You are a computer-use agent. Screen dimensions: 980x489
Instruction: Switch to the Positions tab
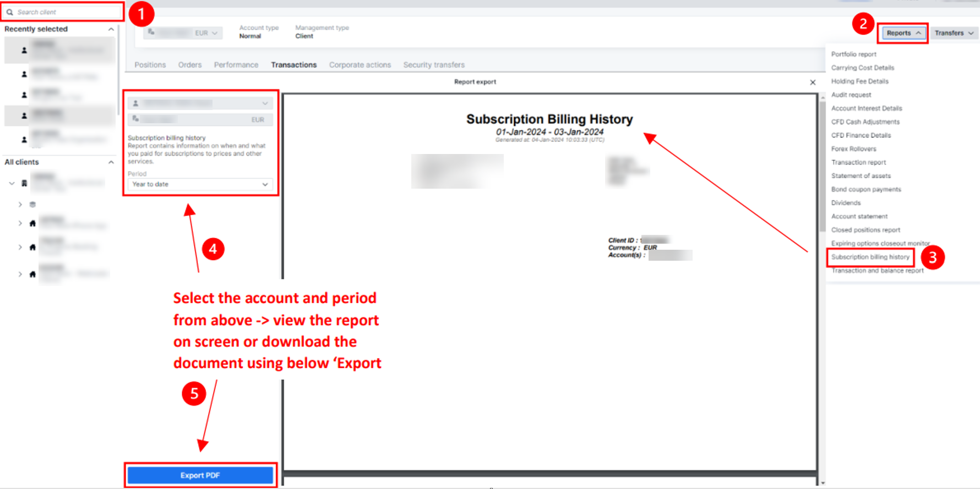150,65
